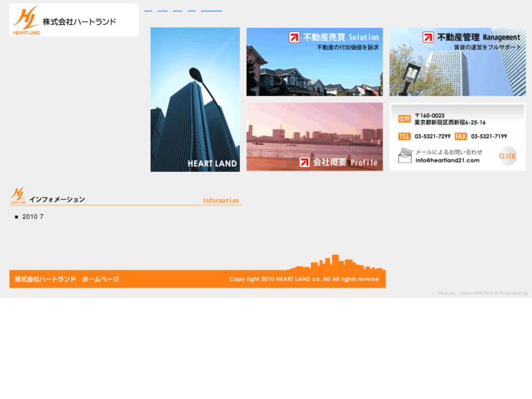Click footer text 株式会社ハートランド ホームページ
532x399 pixels.
pyautogui.click(x=67, y=279)
